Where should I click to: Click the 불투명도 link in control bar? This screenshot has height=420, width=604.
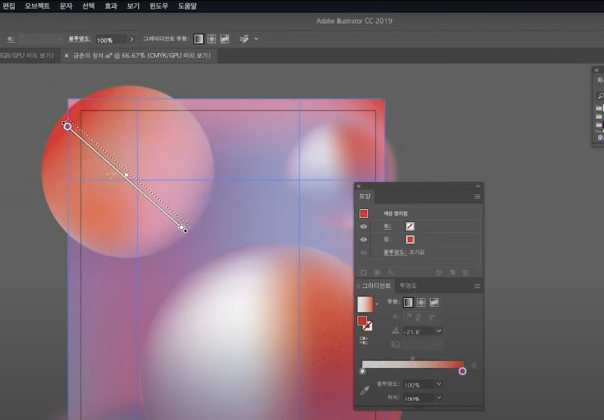point(80,39)
